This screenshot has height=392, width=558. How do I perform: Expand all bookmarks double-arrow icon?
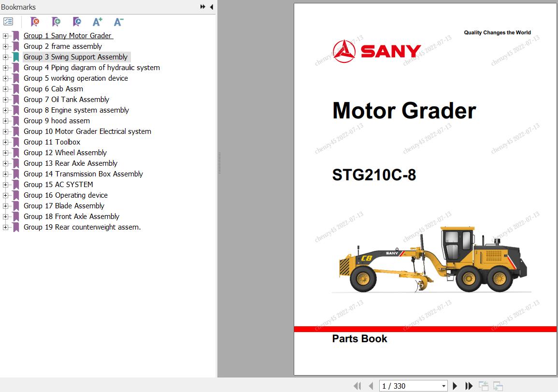coord(203,7)
